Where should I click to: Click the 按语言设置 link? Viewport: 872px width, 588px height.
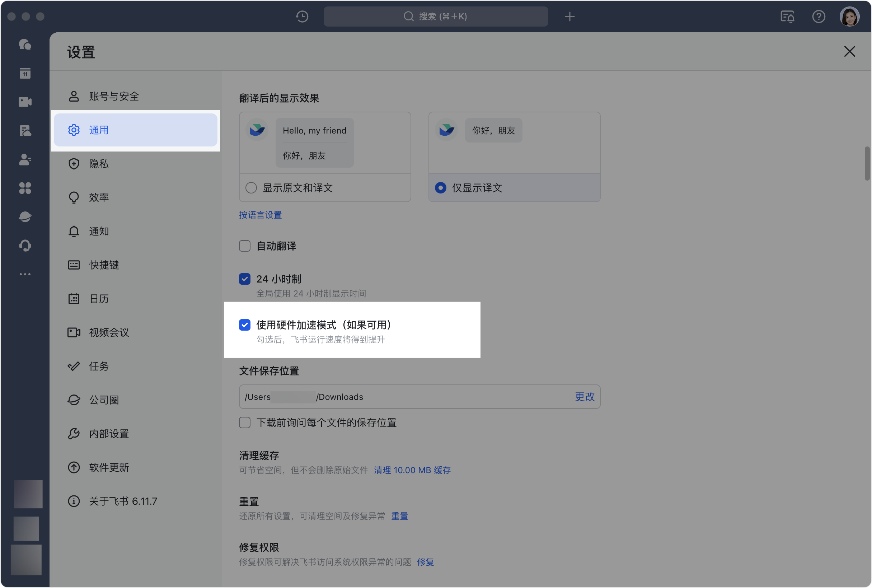(x=260, y=215)
